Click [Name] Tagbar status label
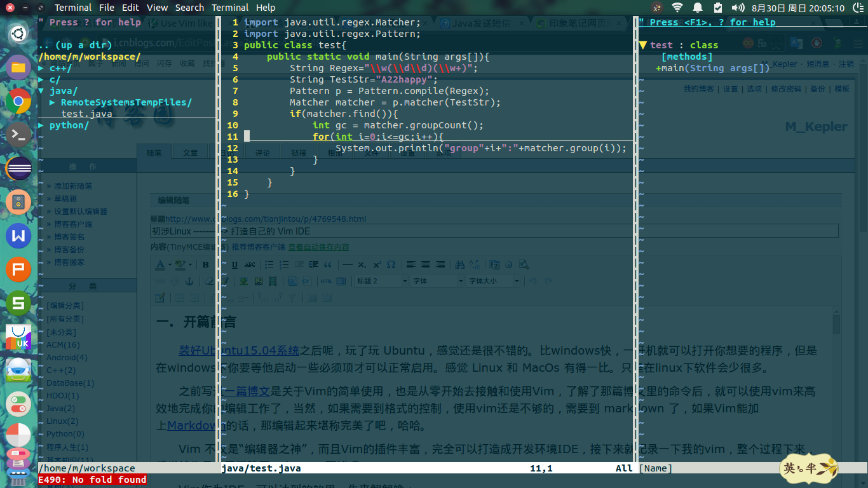Image resolution: width=868 pixels, height=488 pixels. point(656,468)
